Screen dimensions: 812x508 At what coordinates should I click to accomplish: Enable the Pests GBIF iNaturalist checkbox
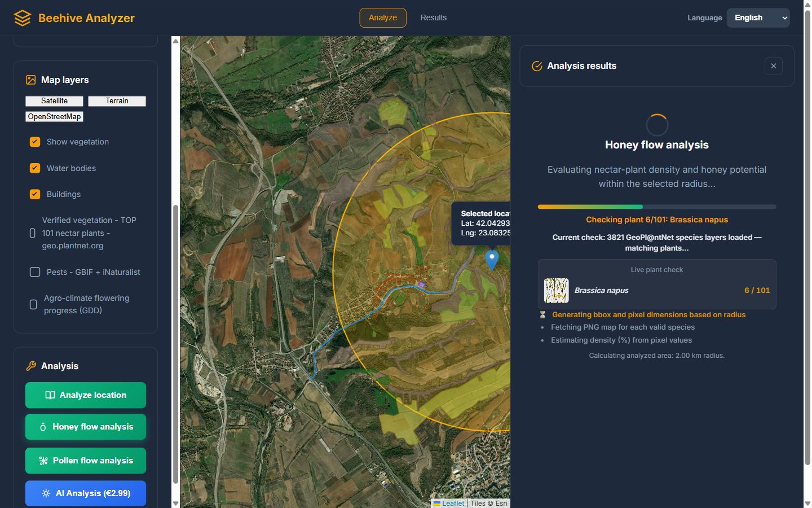[35, 272]
